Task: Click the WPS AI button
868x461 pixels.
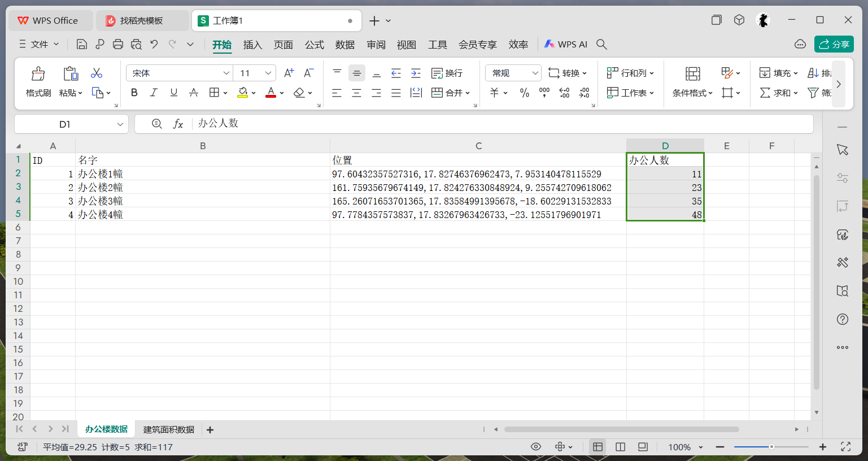Action: (x=566, y=44)
